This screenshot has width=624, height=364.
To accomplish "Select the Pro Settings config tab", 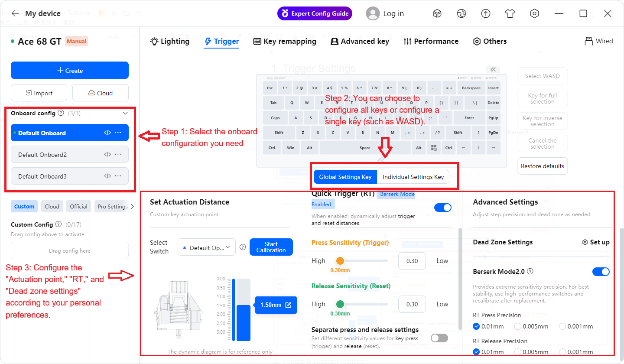I will 112,206.
